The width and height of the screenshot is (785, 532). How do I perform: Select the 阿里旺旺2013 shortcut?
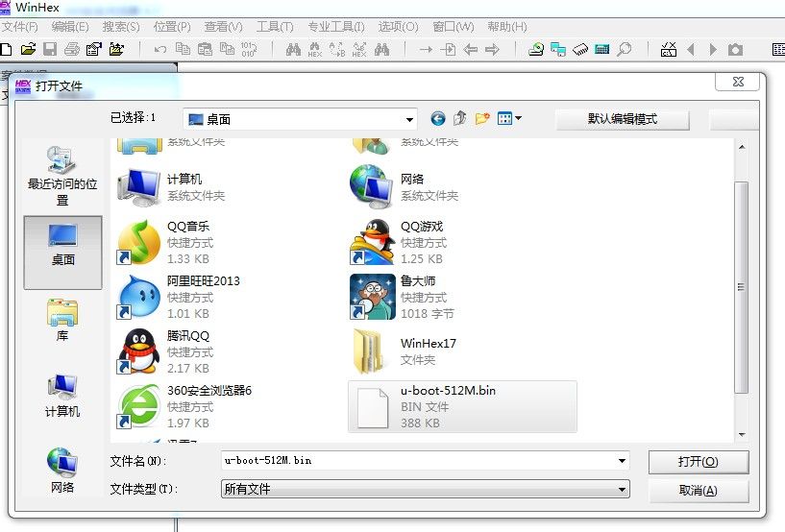click(229, 297)
